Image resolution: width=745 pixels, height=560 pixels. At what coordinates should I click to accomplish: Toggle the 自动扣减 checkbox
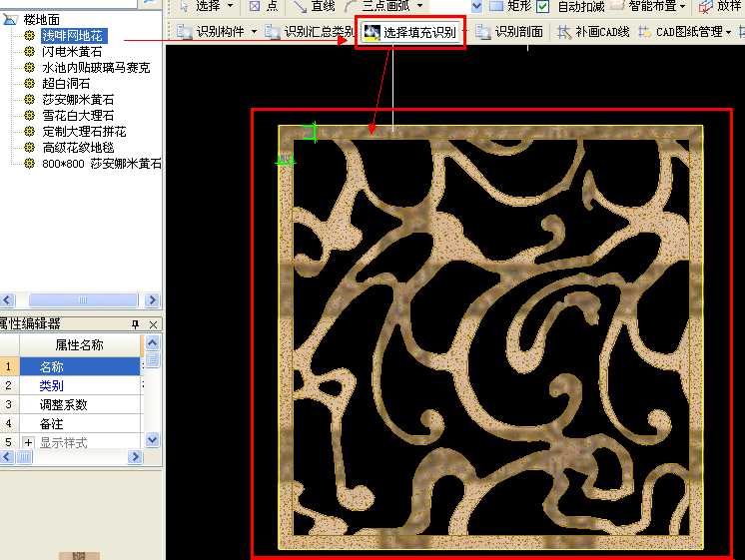pos(542,6)
